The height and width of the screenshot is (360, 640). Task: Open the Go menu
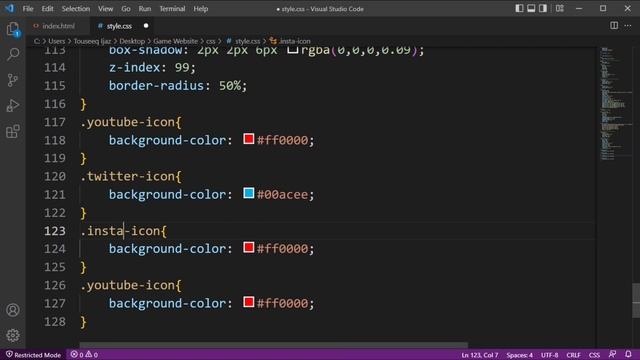click(x=126, y=9)
